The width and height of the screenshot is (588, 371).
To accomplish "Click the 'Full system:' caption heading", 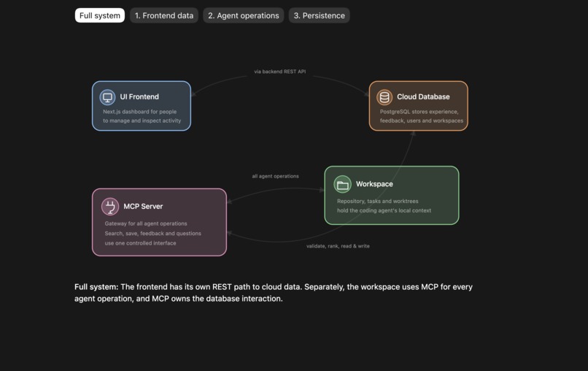I will [96, 287].
